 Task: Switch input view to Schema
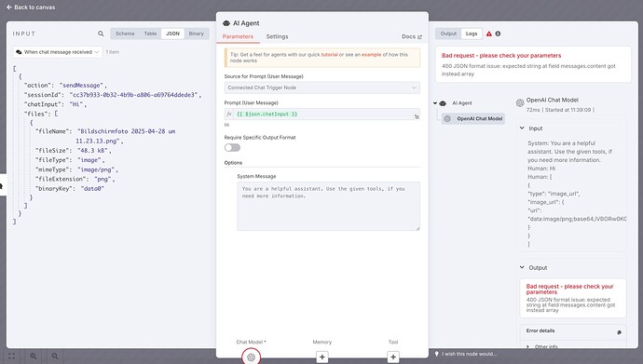125,34
